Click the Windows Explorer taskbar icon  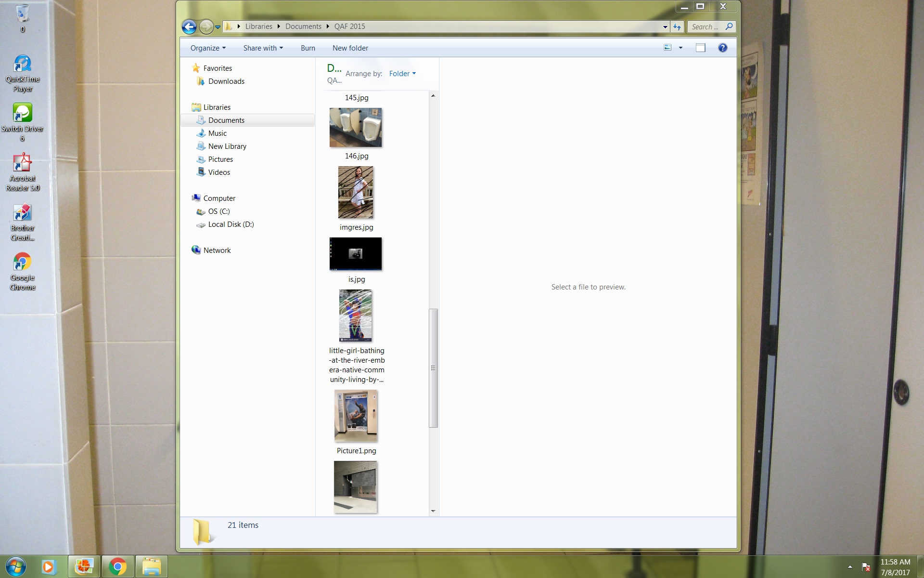click(x=151, y=567)
